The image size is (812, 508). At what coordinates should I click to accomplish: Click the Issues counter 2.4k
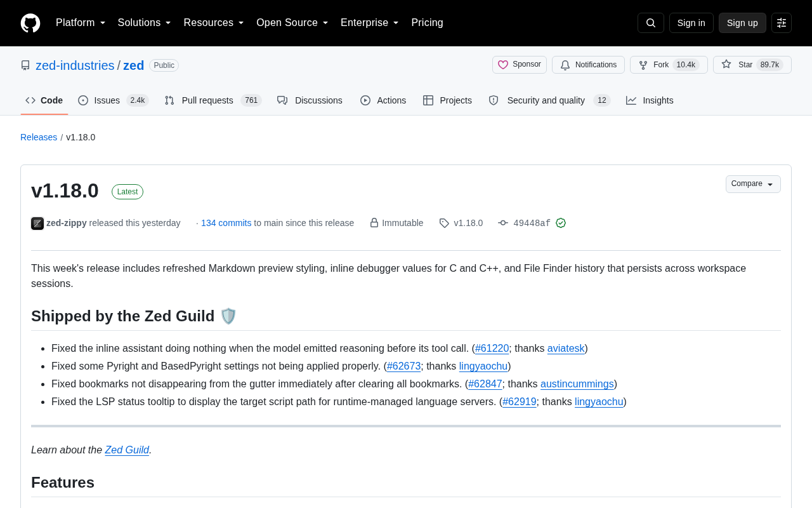(137, 100)
